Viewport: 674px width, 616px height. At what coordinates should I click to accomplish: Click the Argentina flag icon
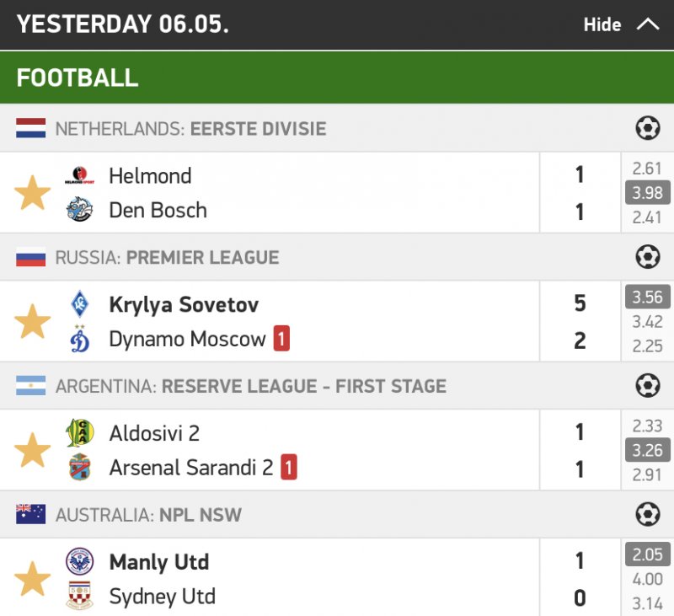click(x=31, y=386)
